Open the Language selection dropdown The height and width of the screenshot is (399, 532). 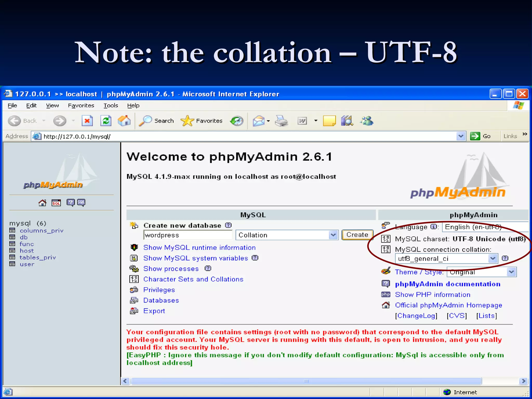point(485,227)
